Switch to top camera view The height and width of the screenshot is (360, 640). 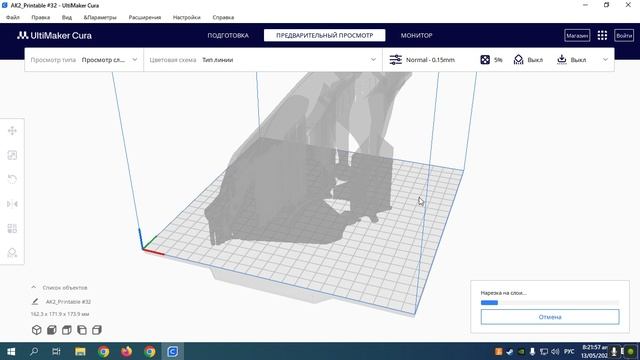pyautogui.click(x=67, y=330)
